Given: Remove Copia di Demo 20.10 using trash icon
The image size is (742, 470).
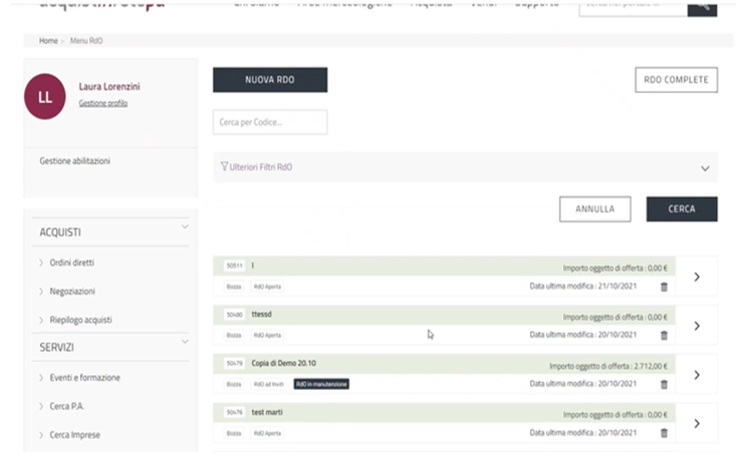Looking at the screenshot, I should point(664,384).
